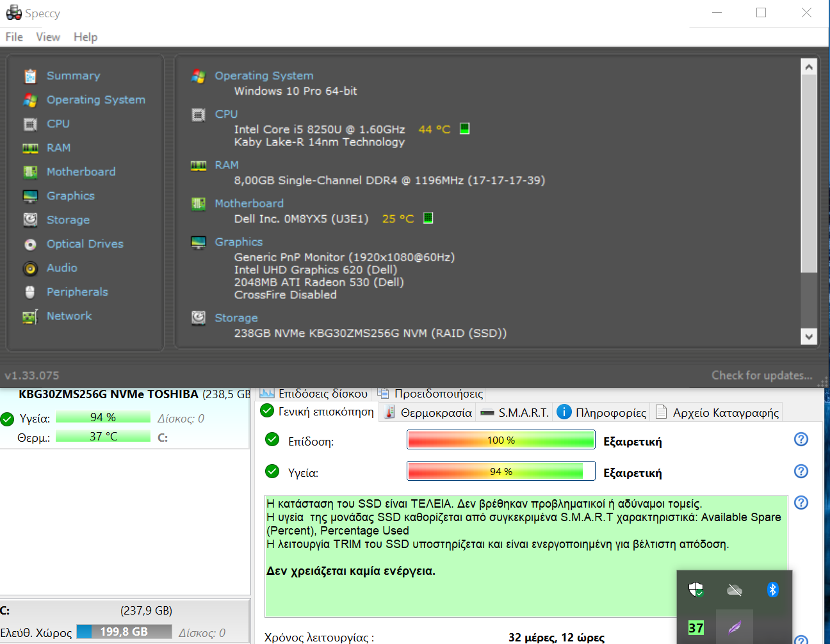The image size is (830, 644).
Task: Switch to the Πληροφορίες tab
Action: pos(601,413)
